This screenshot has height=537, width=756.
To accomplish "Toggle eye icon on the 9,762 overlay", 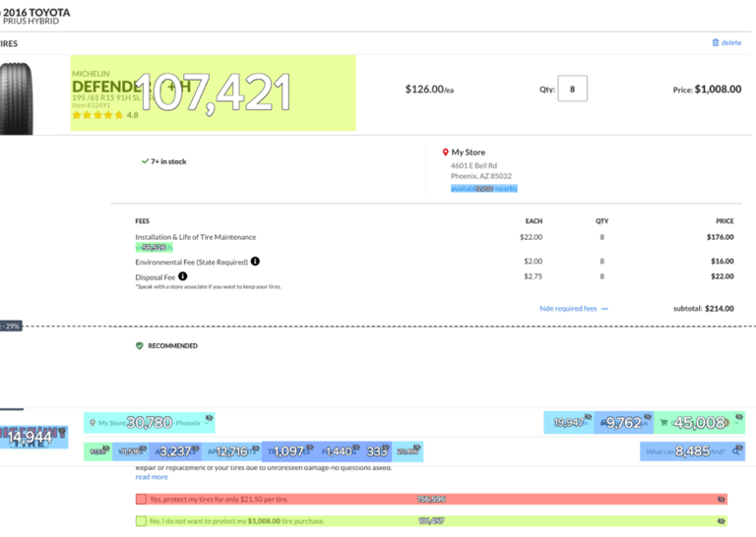I will (648, 417).
